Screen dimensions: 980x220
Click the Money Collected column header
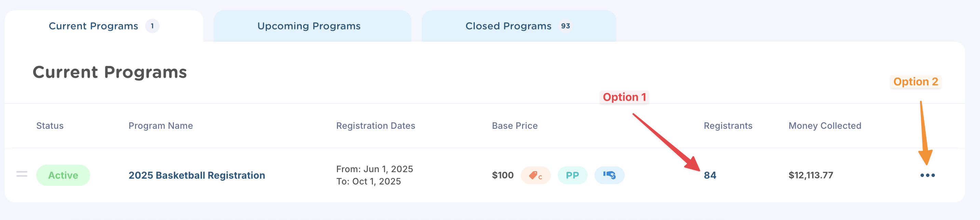pos(825,126)
